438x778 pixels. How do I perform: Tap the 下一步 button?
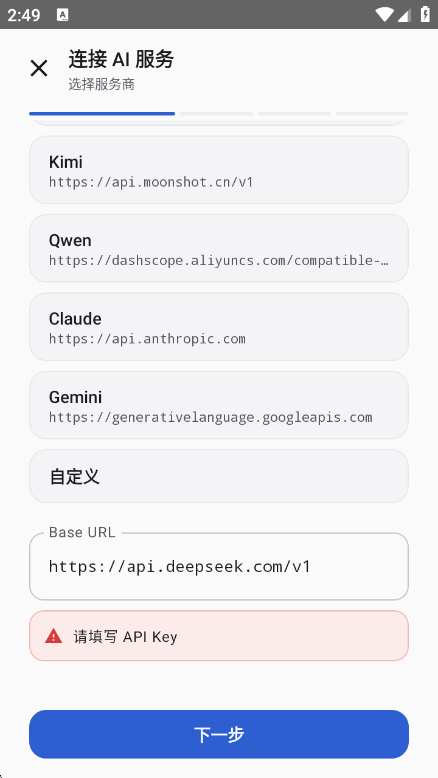[x=219, y=734]
